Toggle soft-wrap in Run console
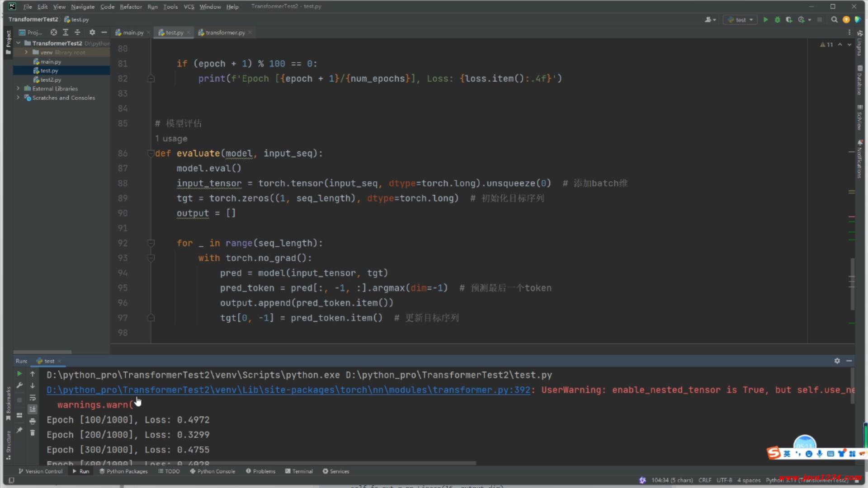This screenshot has height=488, width=868. click(33, 398)
